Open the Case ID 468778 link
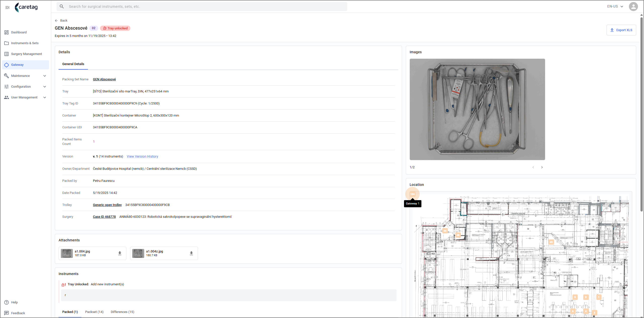644x318 pixels. (104, 217)
